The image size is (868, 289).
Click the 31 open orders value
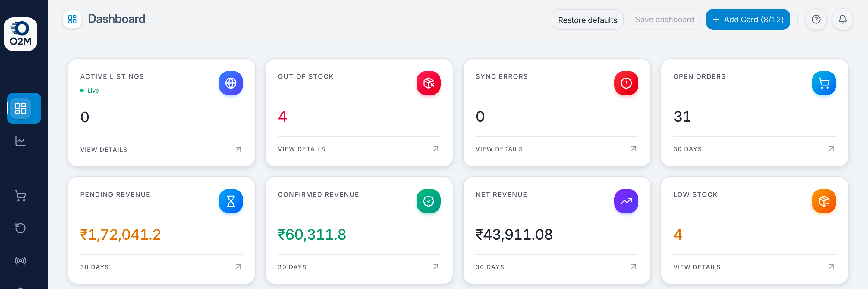tap(682, 117)
